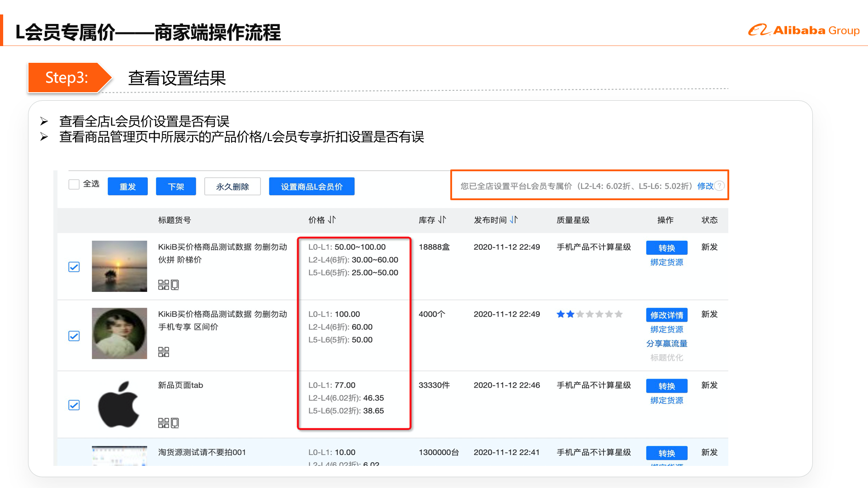Open the 分享赢流量 link
The height and width of the screenshot is (488, 868).
pos(666,343)
